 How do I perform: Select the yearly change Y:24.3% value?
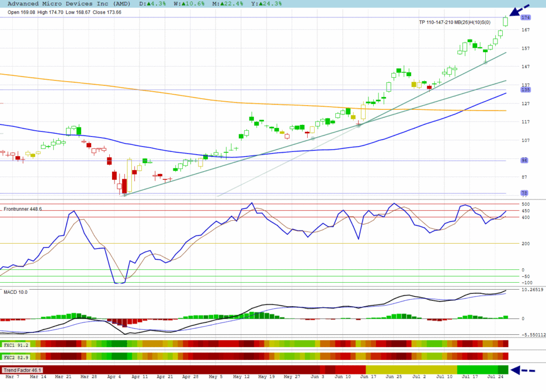(x=267, y=4)
